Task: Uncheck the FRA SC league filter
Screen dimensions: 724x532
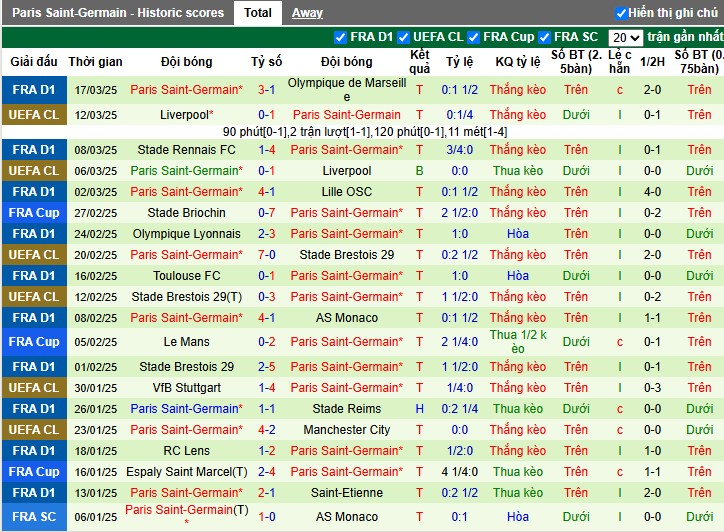Action: point(544,37)
